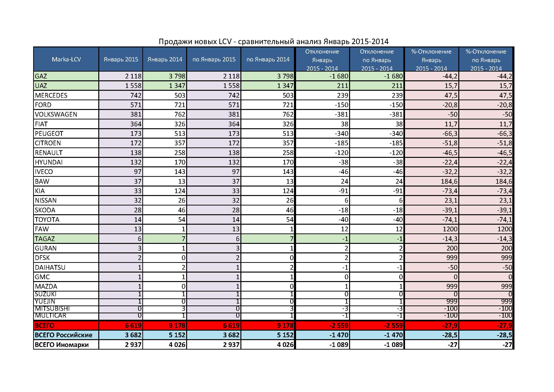
Task: Click the Январь 2014 column header
Action: click(165, 59)
